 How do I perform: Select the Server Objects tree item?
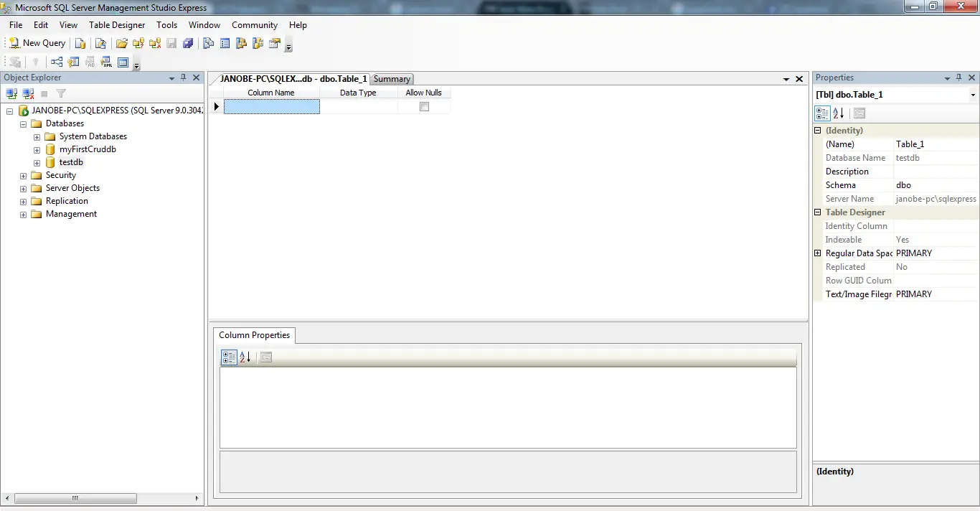(72, 188)
